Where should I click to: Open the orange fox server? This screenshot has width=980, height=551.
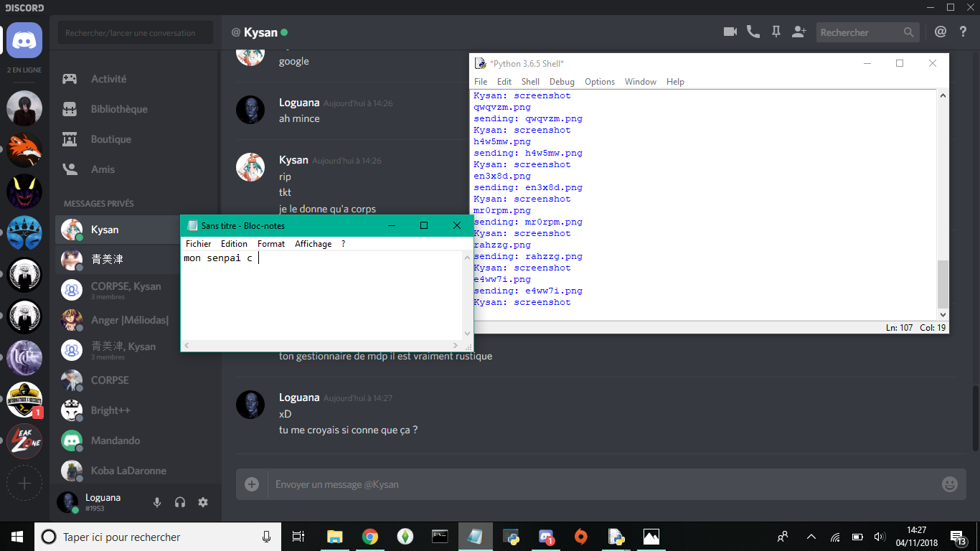pyautogui.click(x=24, y=150)
